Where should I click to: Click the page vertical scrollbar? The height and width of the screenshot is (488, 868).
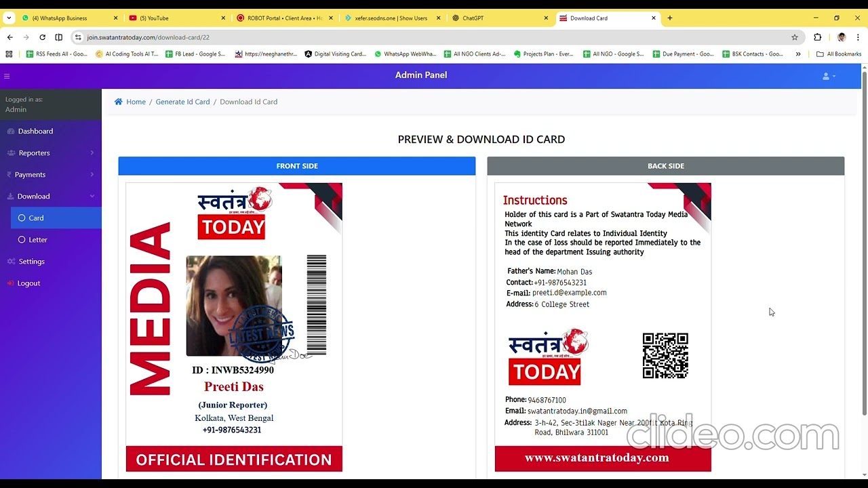click(864, 244)
